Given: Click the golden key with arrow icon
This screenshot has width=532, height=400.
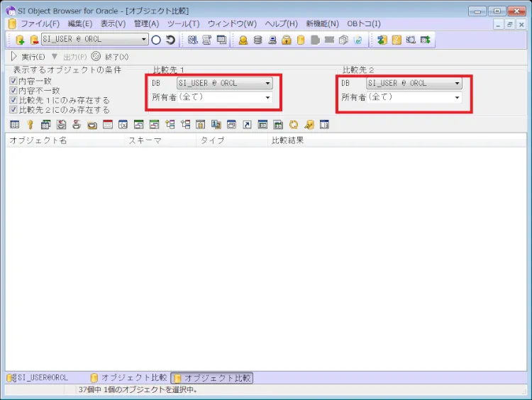Looking at the screenshot, I should [309, 125].
